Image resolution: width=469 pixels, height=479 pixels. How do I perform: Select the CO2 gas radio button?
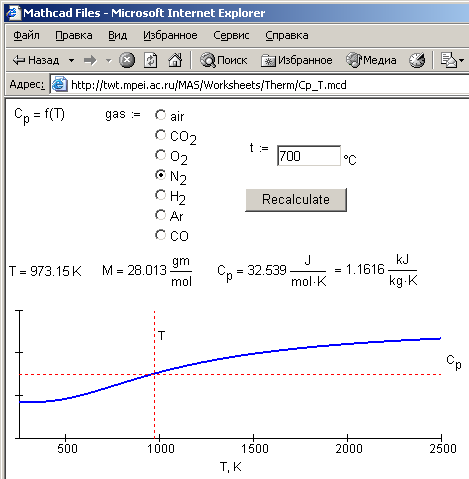point(160,135)
